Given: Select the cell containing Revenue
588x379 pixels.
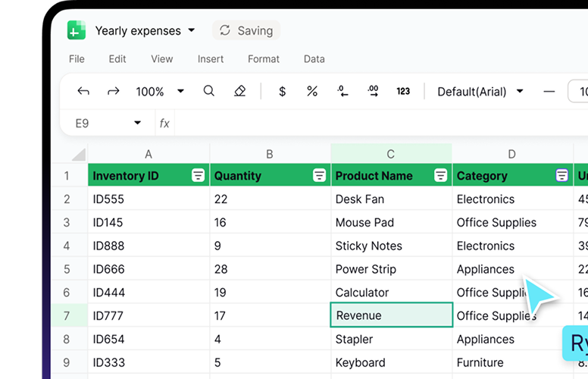Looking at the screenshot, I should click(391, 315).
